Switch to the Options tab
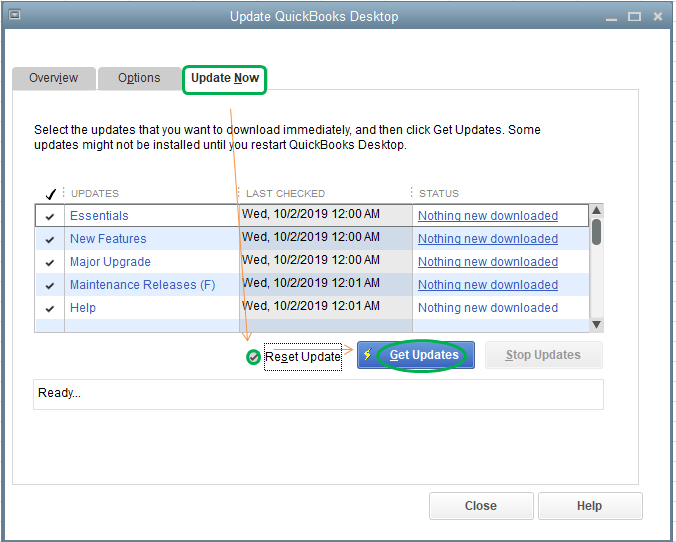Viewport: 676px width, 542px height. coord(139,78)
